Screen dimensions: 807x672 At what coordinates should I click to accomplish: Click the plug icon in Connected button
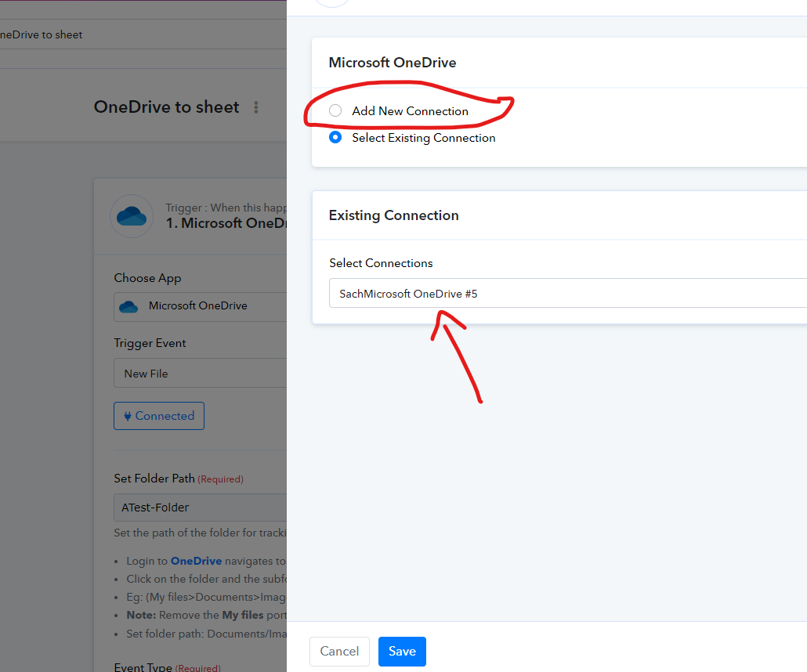tap(128, 416)
